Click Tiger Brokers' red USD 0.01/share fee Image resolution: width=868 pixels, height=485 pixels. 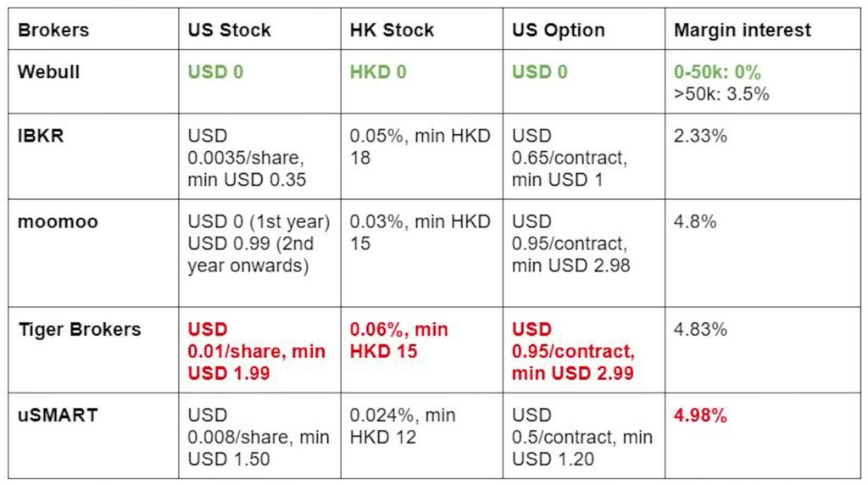tap(256, 350)
